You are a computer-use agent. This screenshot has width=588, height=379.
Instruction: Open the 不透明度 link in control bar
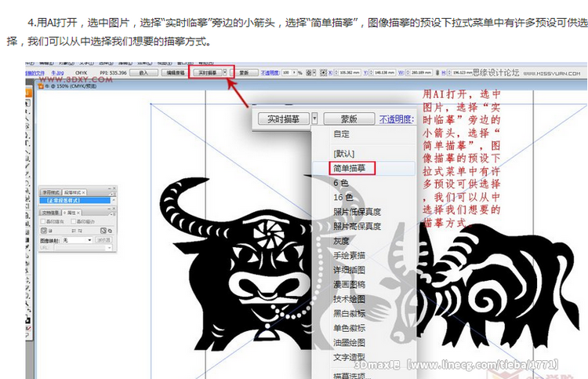coord(270,72)
